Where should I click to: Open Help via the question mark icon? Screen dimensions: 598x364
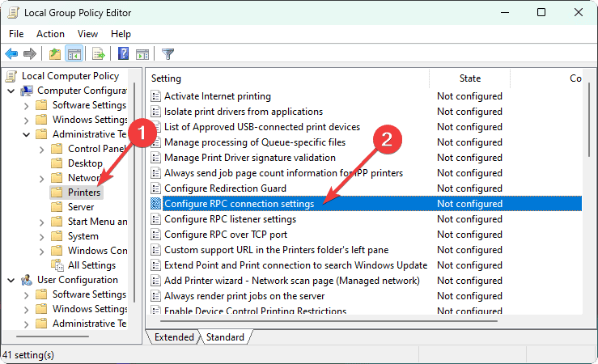pyautogui.click(x=123, y=53)
